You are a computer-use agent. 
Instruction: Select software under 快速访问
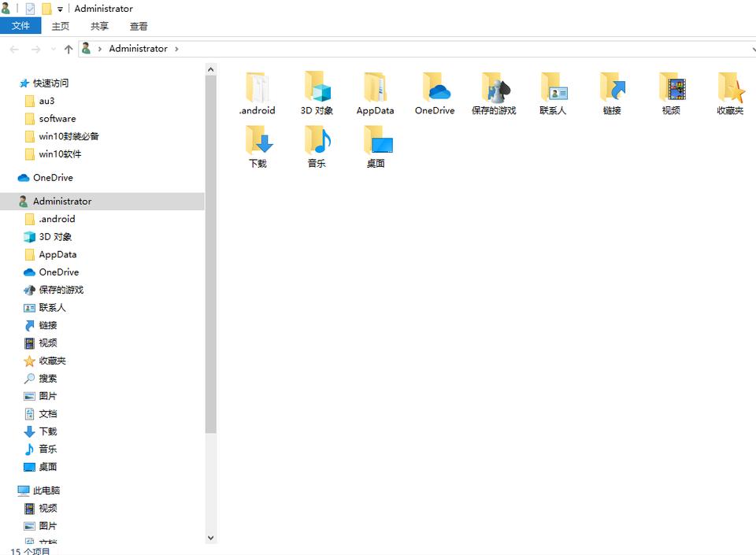[58, 118]
